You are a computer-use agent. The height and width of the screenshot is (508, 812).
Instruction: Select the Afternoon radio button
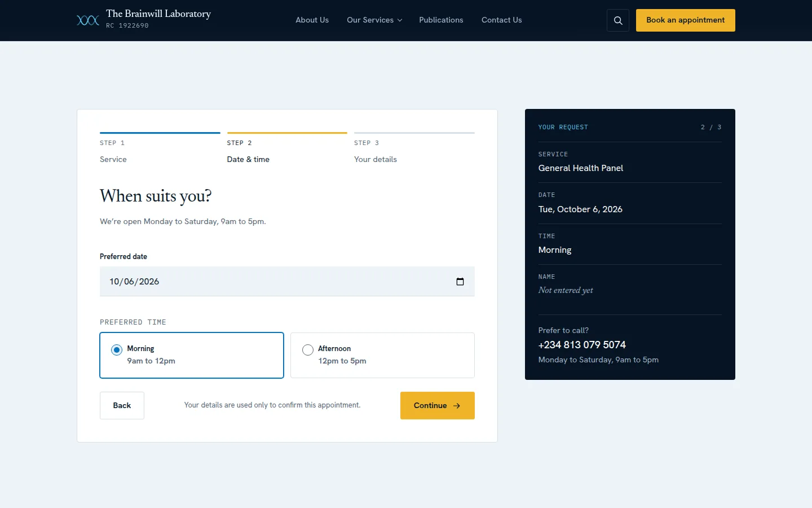[x=308, y=350]
